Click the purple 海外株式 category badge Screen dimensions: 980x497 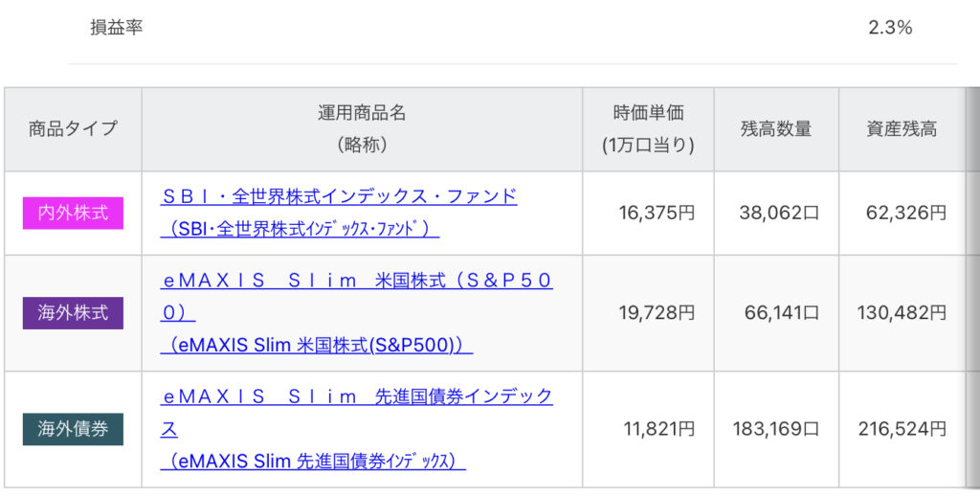(73, 312)
